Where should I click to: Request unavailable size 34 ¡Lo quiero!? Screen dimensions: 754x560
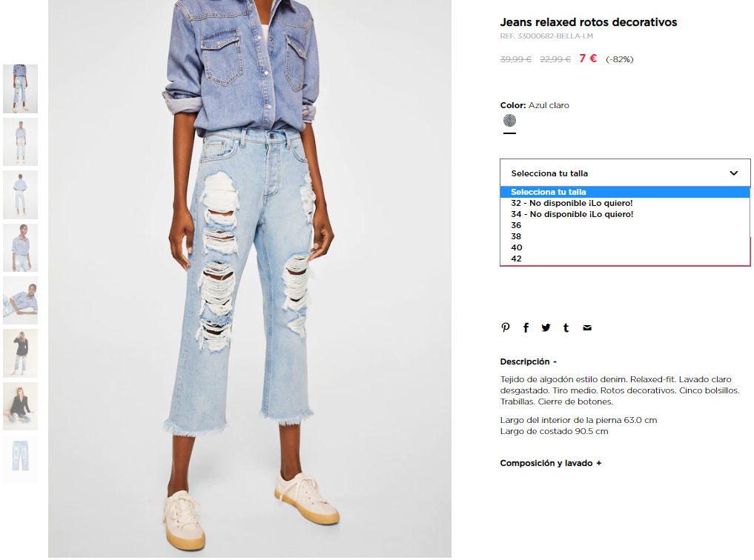click(625, 214)
